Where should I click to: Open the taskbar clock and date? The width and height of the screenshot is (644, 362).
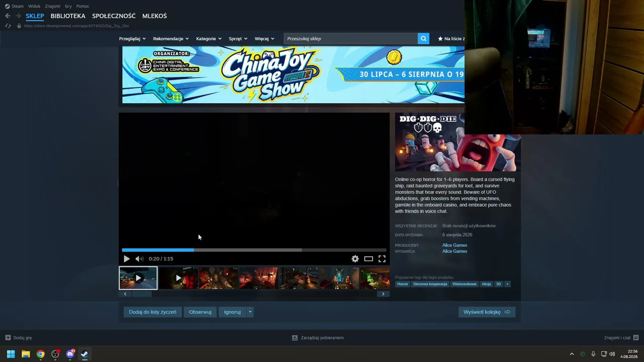(x=629, y=354)
